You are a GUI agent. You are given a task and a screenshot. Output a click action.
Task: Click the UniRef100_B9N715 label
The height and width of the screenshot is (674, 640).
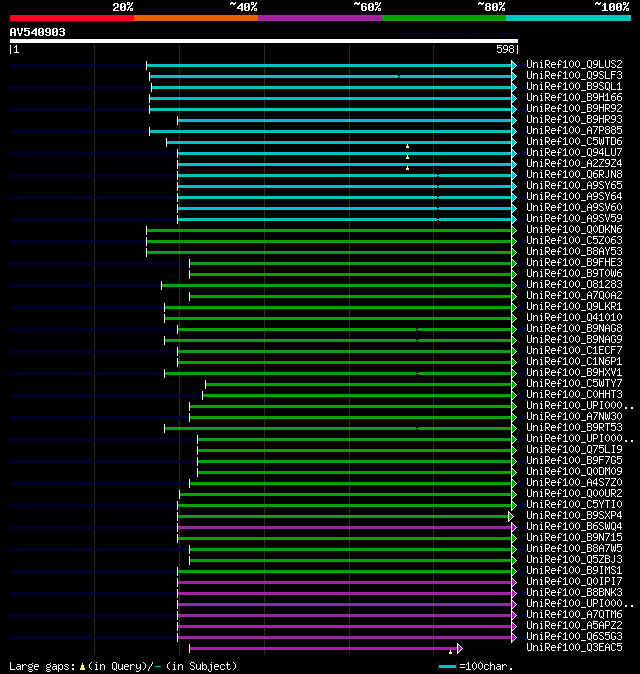[574, 538]
